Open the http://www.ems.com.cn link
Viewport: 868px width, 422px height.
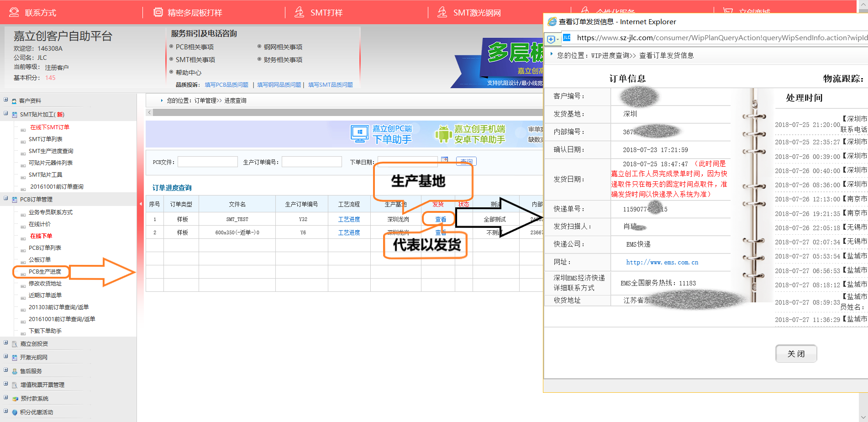coord(662,263)
